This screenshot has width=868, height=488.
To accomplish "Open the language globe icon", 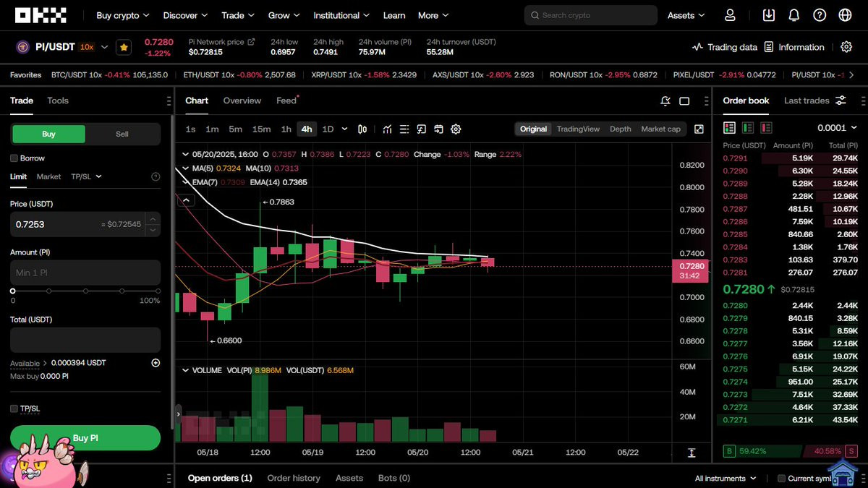I will pos(845,15).
